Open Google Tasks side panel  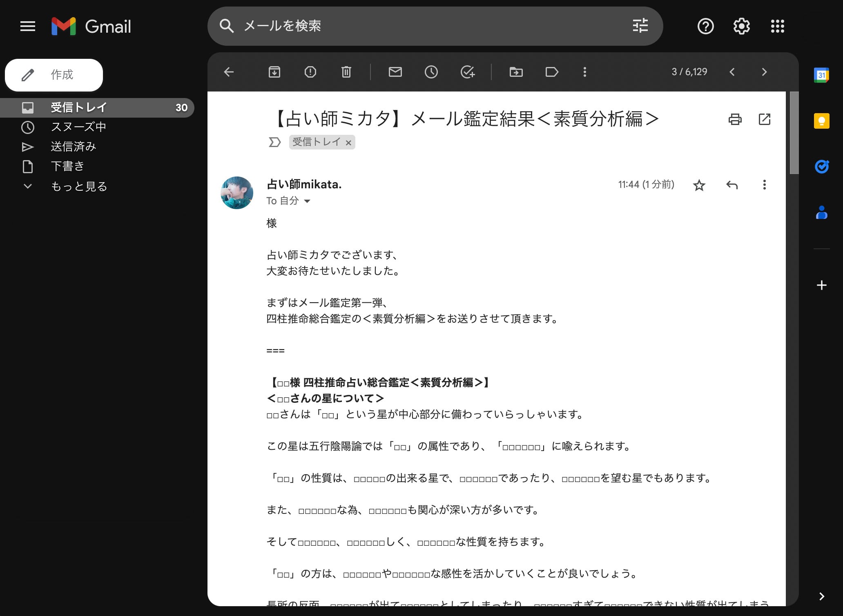821,167
